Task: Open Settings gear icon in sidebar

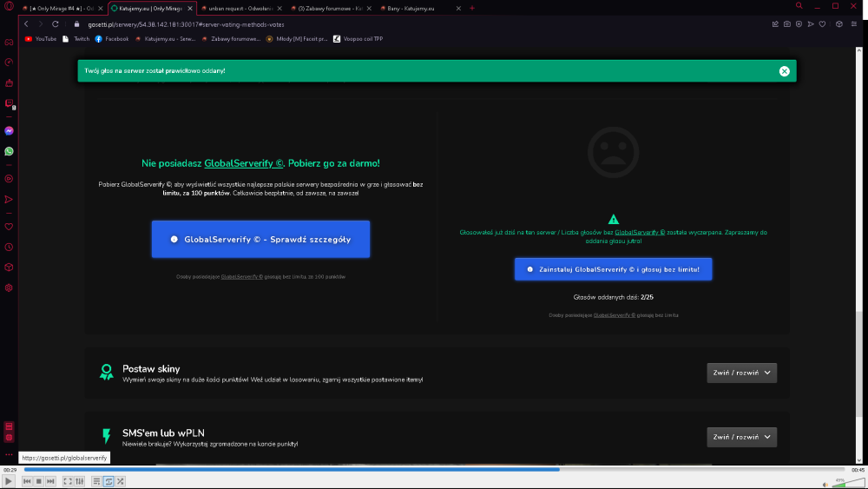Action: coord(9,288)
